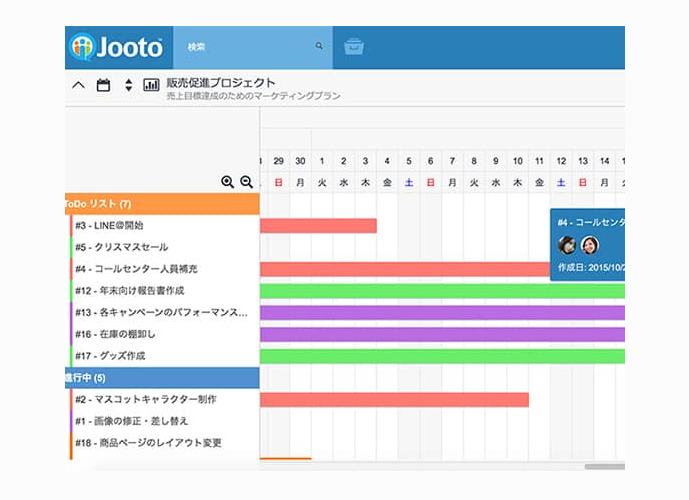Click the second assignee avatar in tooltip
Viewport: 689px width, 500px height.
click(x=590, y=245)
